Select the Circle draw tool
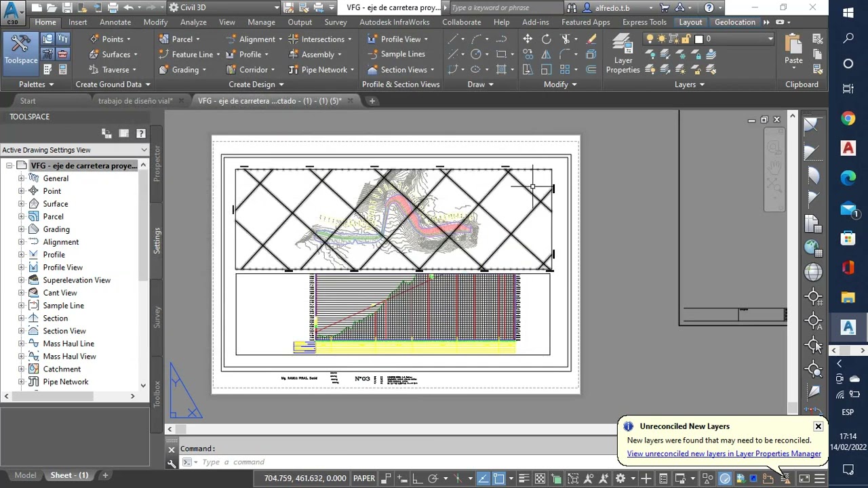Viewport: 868px width, 488px height. tap(476, 54)
